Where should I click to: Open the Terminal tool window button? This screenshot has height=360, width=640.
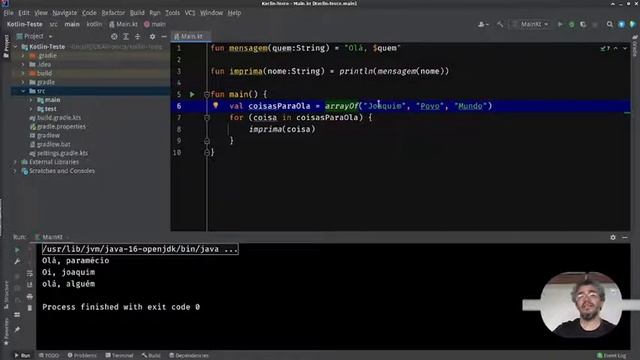[119, 356]
